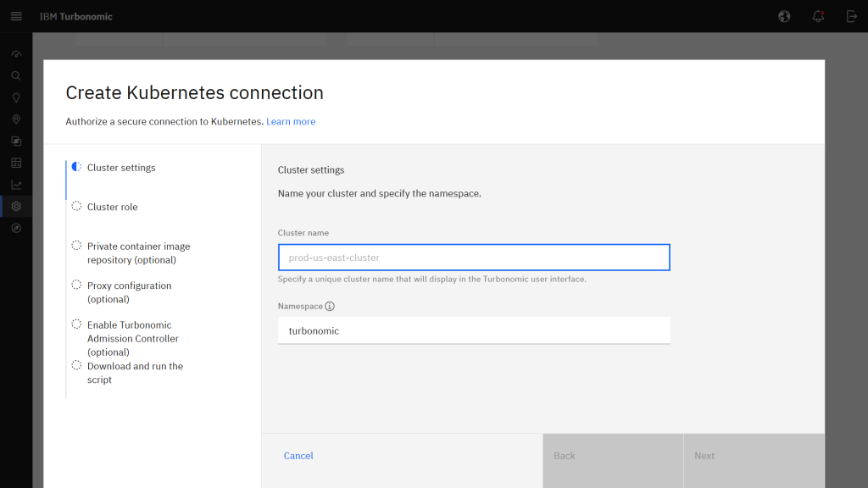Click the Cluster settings section heading
This screenshot has width=868, height=488.
click(x=311, y=169)
